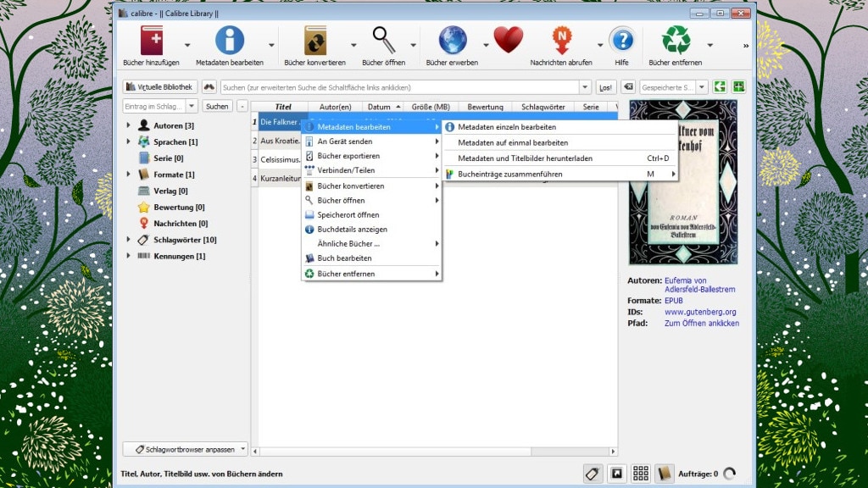This screenshot has width=868, height=488.
Task: Sort by the Datum column header
Action: (383, 107)
